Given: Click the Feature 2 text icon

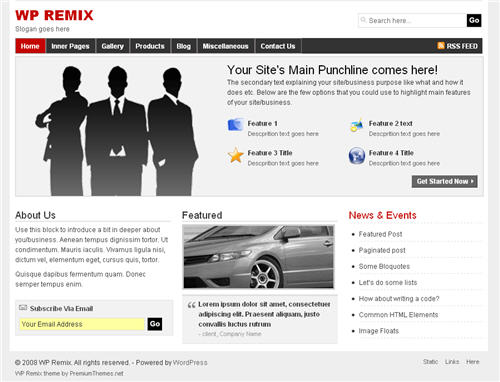Looking at the screenshot, I should tap(356, 125).
